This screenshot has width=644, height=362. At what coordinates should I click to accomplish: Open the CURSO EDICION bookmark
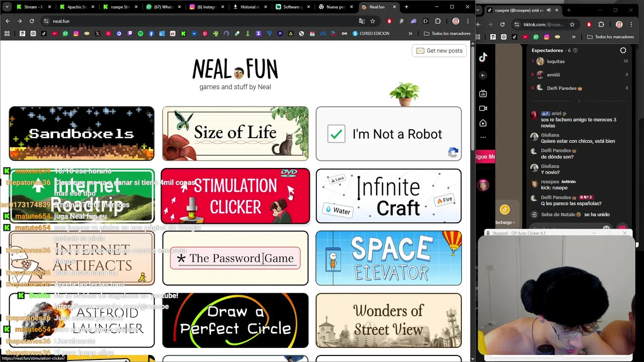click(x=371, y=34)
